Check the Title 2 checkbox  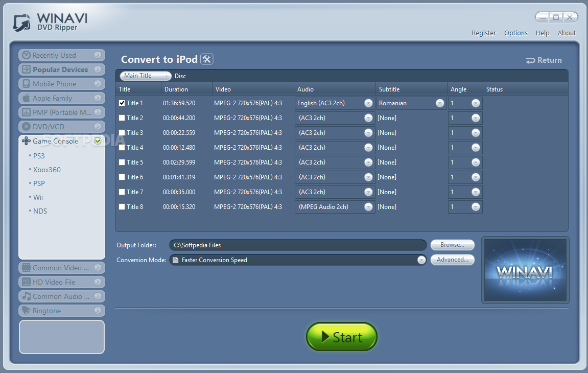(x=122, y=118)
